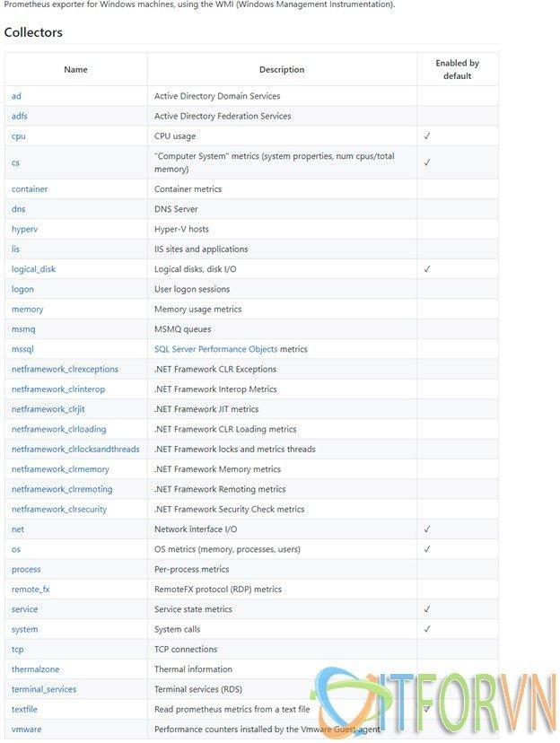Open the ad collector link
The width and height of the screenshot is (560, 743).
click(16, 96)
